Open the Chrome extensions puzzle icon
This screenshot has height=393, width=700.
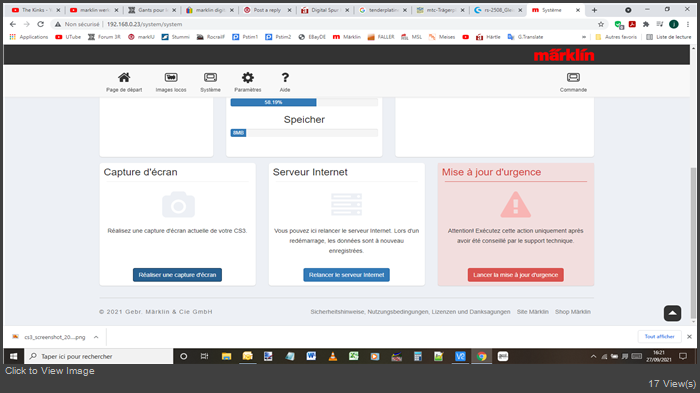[x=646, y=24]
